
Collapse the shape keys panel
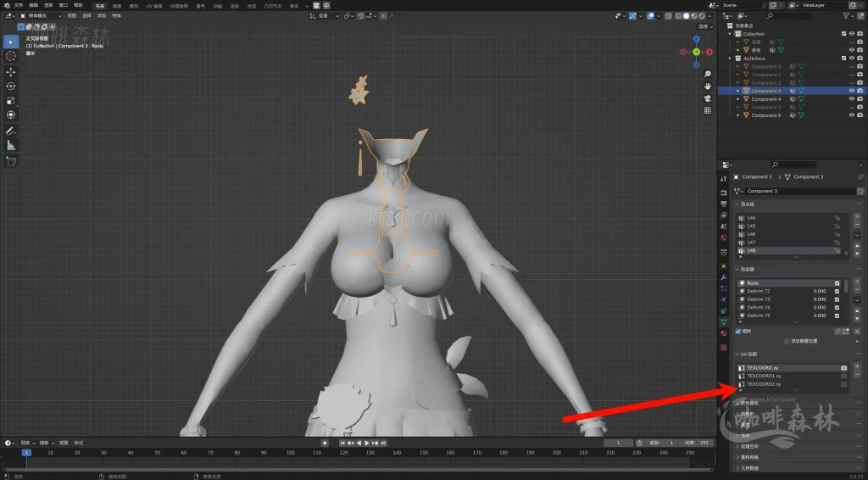click(x=738, y=270)
